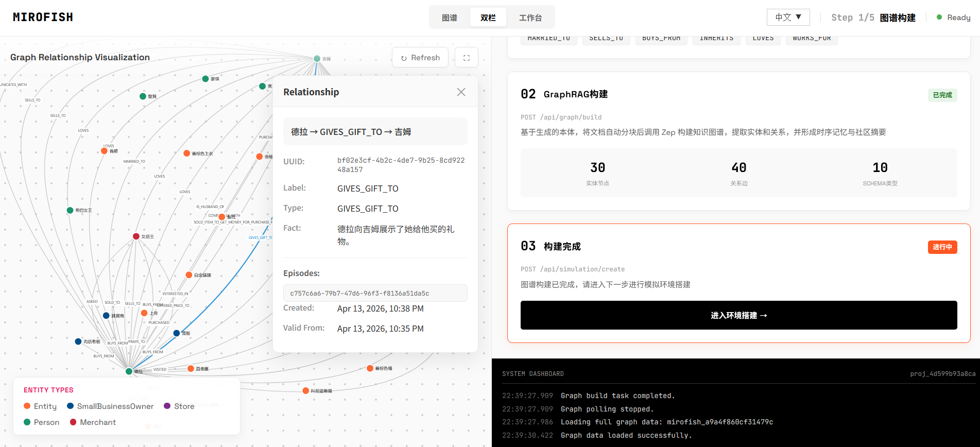The image size is (980, 447).
Task: Click the SmallBusinessOwner blue legend swatch
Action: [x=70, y=406]
